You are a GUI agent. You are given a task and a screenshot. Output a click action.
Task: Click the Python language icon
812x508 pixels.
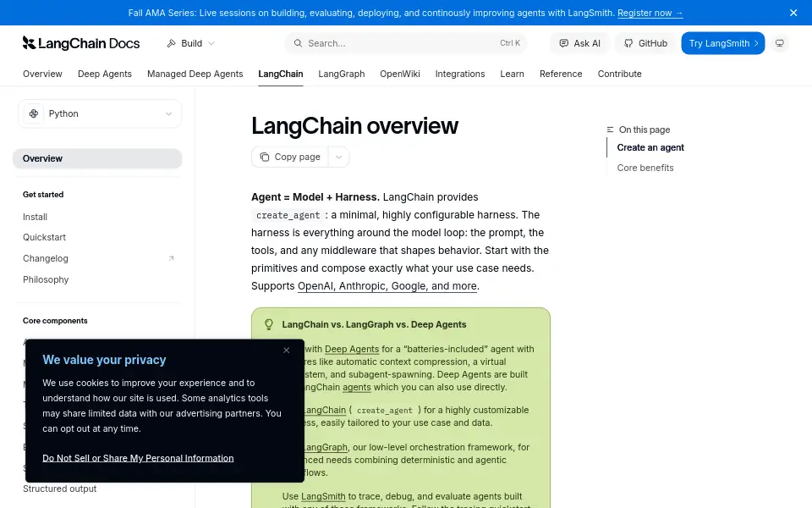pyautogui.click(x=34, y=113)
